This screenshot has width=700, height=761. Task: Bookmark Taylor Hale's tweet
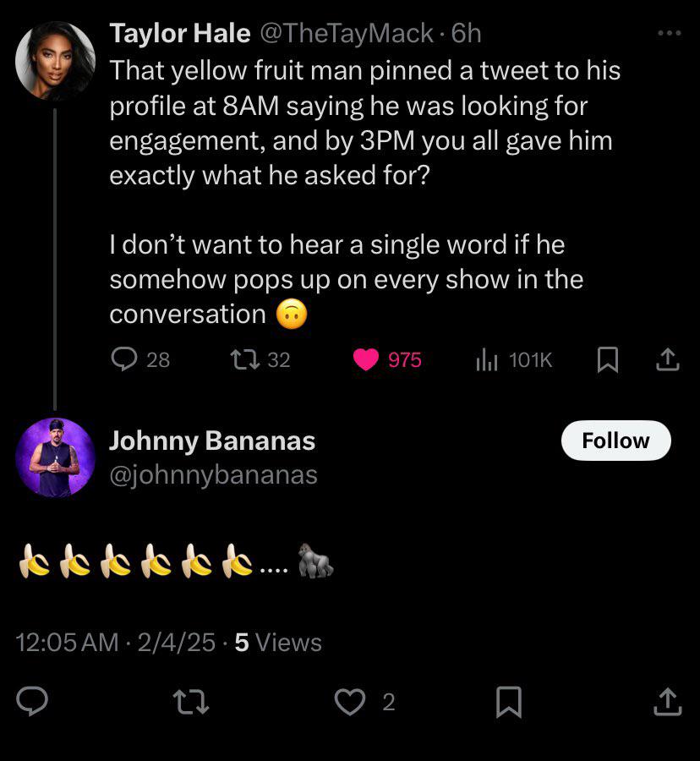click(x=606, y=360)
